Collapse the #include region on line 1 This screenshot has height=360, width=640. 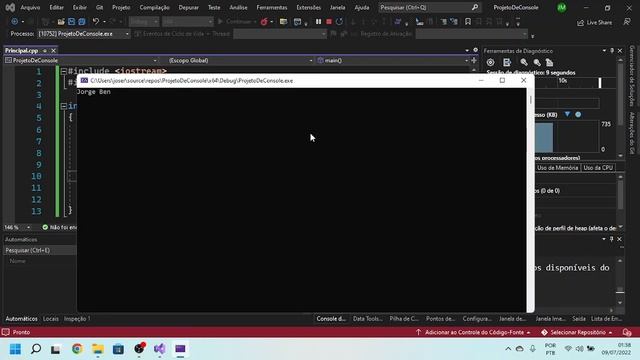pyautogui.click(x=64, y=71)
